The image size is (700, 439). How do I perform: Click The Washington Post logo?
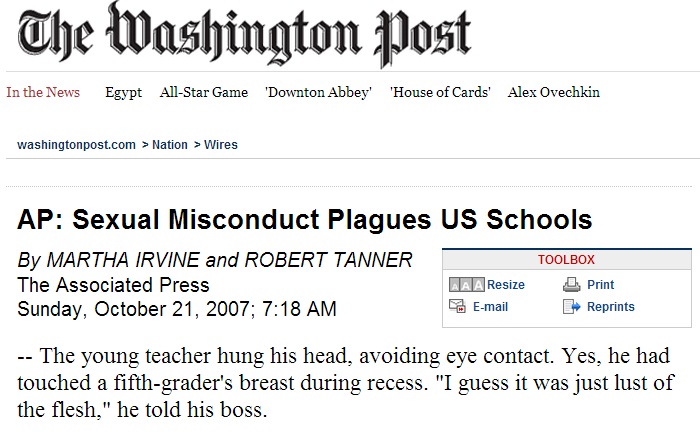tap(244, 34)
